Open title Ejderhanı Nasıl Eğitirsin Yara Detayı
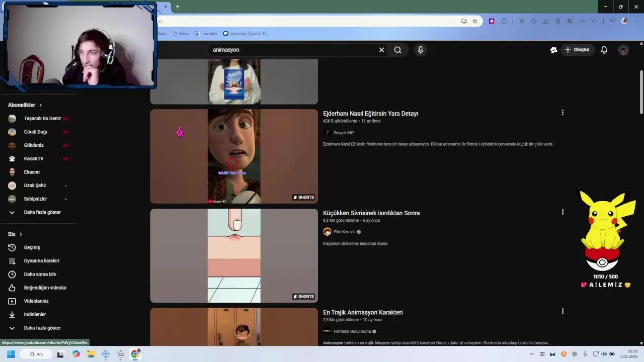This screenshot has height=362, width=644. pos(371,114)
